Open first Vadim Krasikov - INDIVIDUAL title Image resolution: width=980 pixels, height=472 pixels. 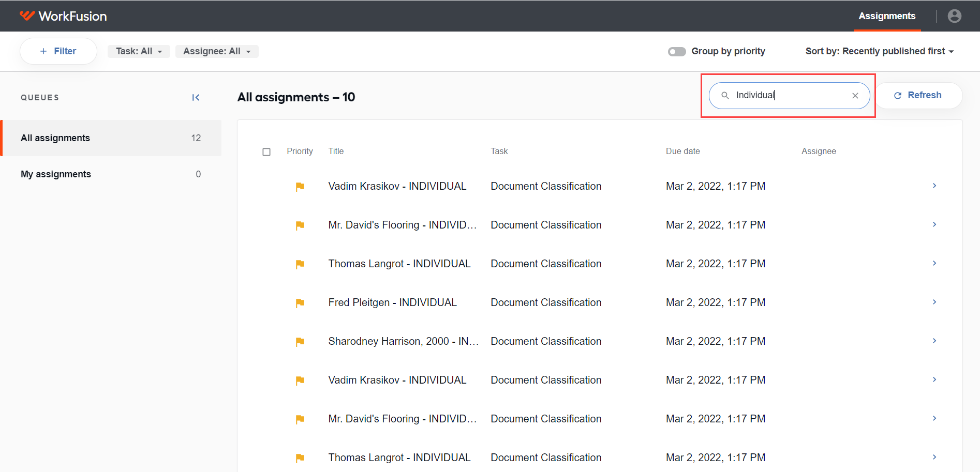(x=397, y=186)
